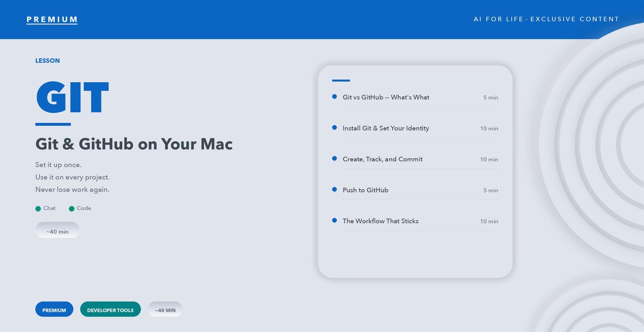644x332 pixels.
Task: Open the DEVELOPER TOOLS button
Action: click(110, 309)
